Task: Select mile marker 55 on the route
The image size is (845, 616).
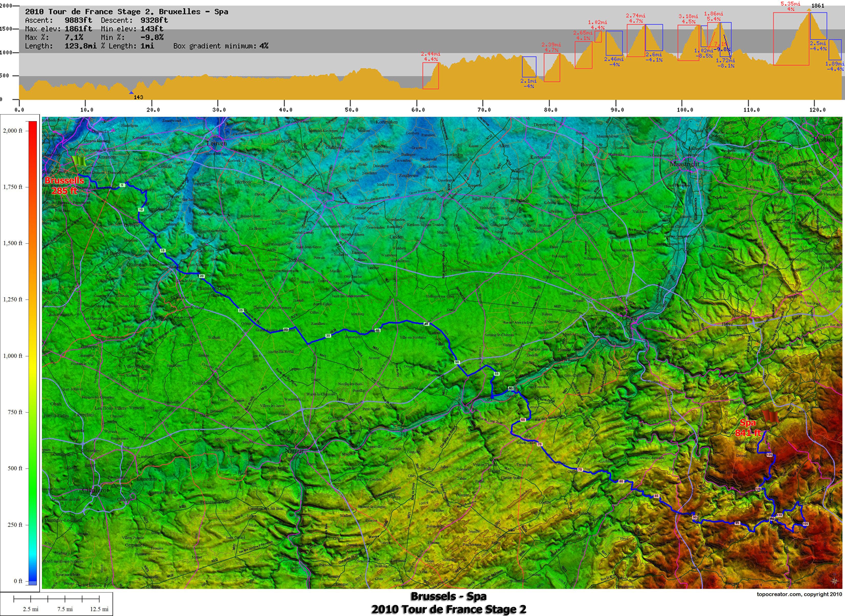Action: point(497,374)
